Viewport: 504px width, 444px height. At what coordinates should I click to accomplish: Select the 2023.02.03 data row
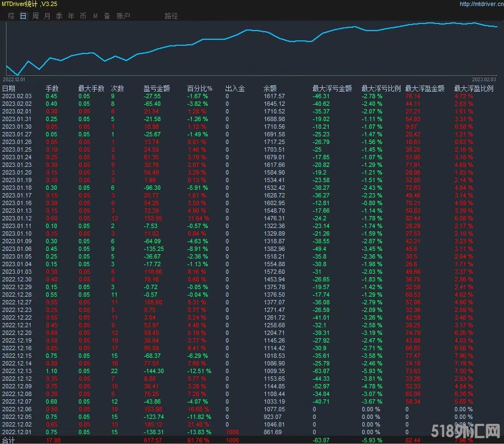(x=17, y=96)
